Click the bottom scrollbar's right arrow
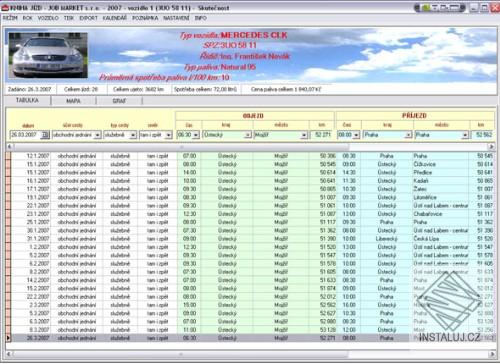The height and width of the screenshot is (364, 500). (x=491, y=354)
